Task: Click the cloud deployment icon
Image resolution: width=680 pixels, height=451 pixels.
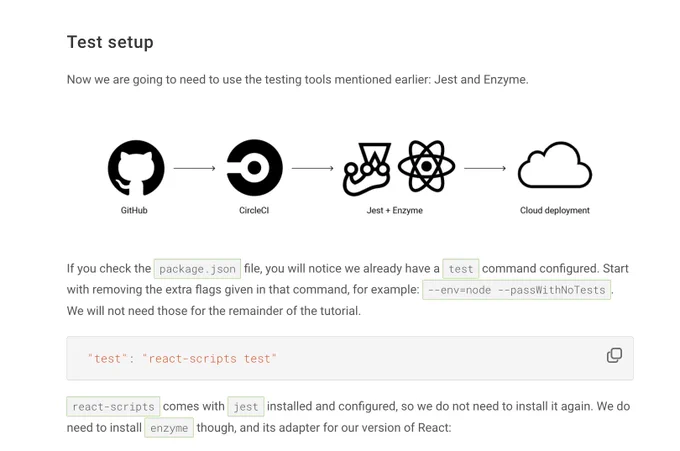Action: click(555, 165)
